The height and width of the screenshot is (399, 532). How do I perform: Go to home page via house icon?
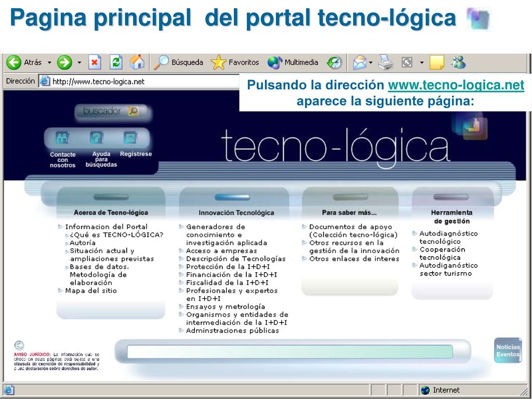[x=137, y=62]
